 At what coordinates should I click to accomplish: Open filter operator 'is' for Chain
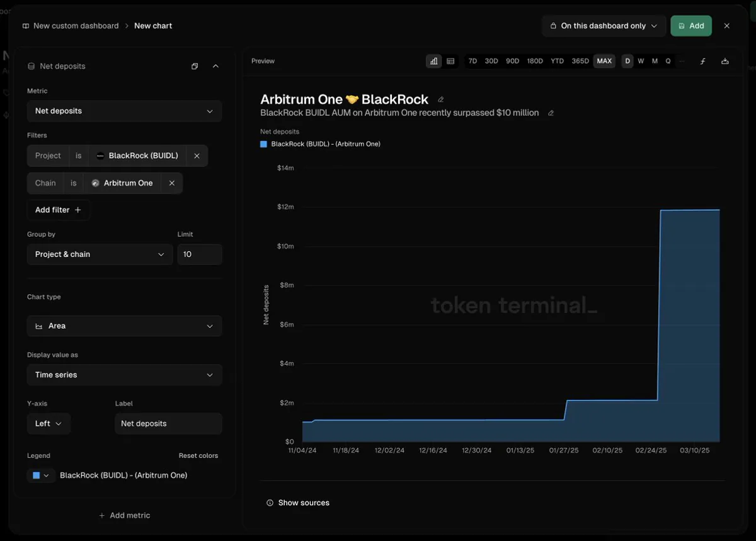coord(74,183)
